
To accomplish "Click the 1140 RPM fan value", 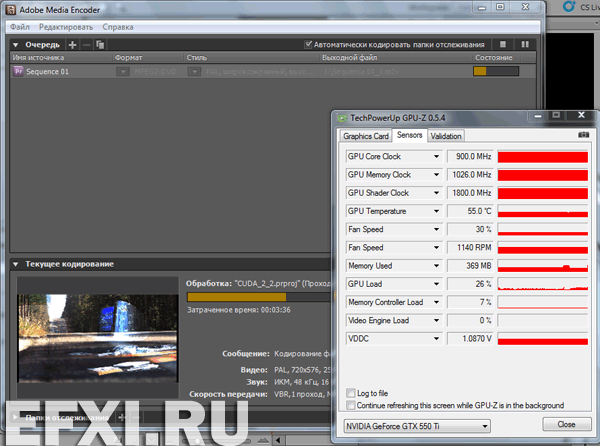I will [470, 247].
